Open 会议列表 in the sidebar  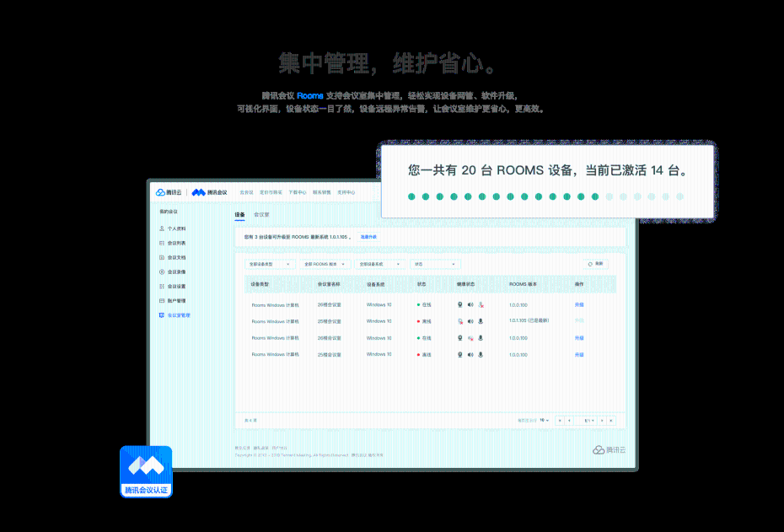173,243
